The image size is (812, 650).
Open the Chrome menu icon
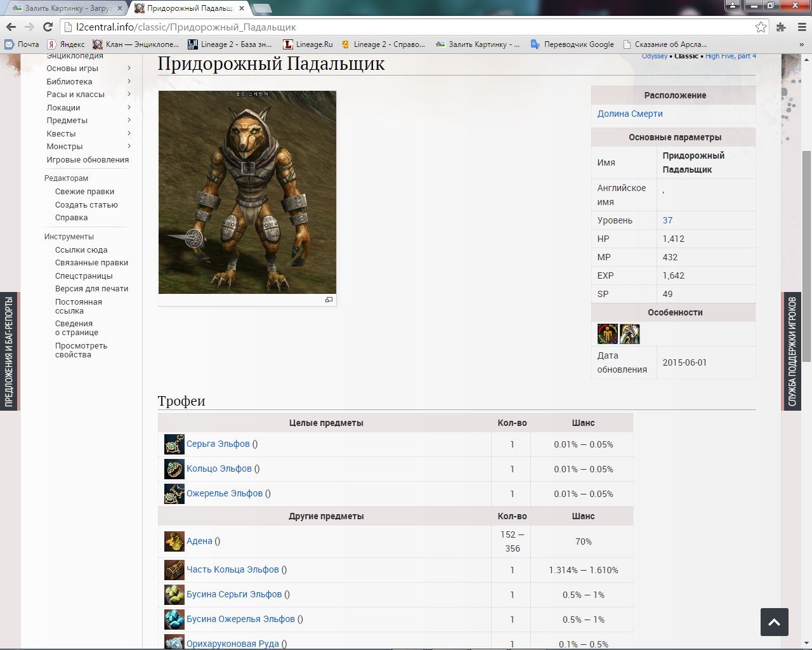(801, 27)
